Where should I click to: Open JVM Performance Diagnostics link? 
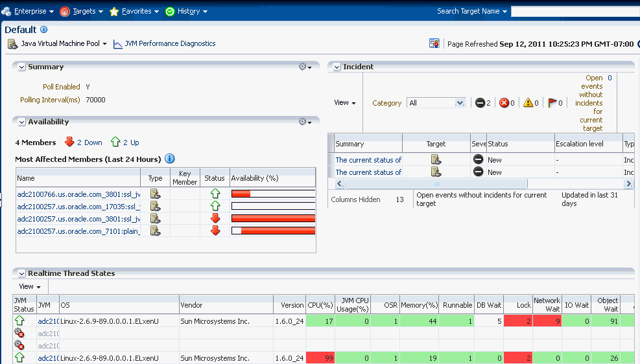(x=170, y=43)
